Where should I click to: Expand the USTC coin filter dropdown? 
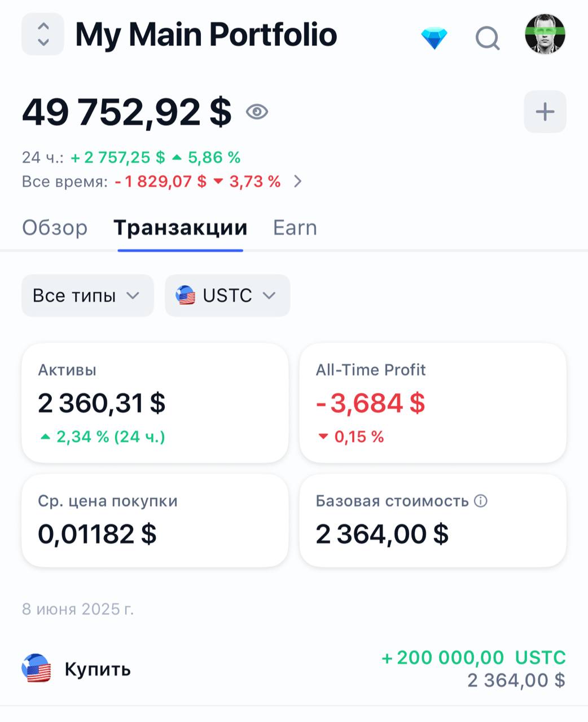[x=227, y=296]
